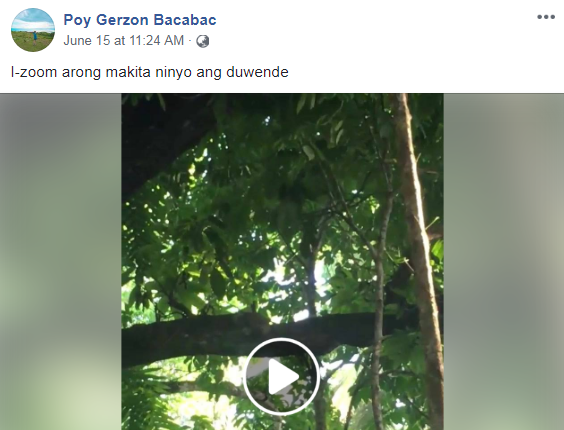Play the duwende video
This screenshot has width=564, height=430.
point(282,376)
